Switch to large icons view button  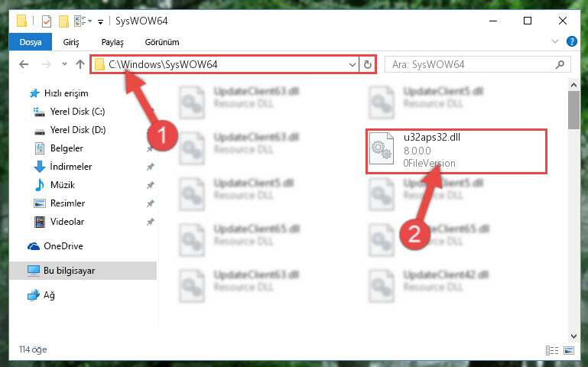(569, 350)
